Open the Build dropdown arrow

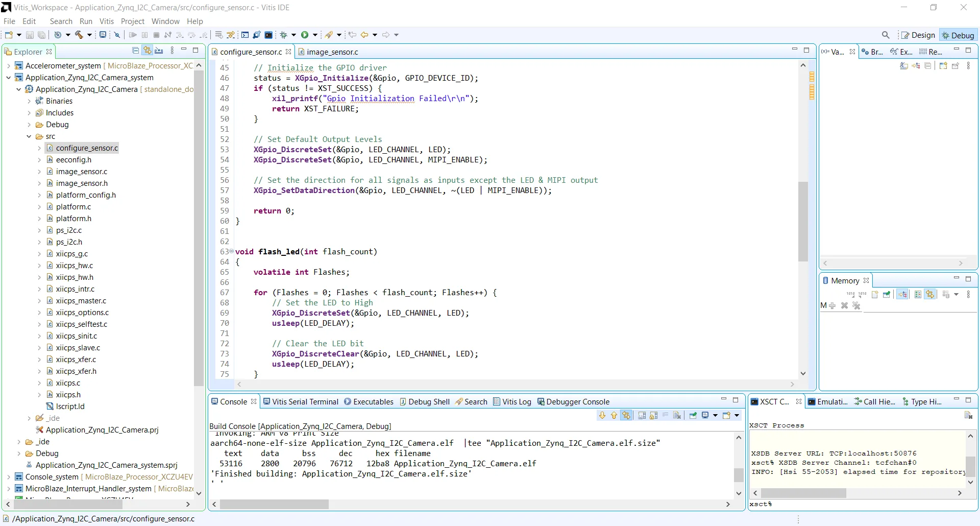(89, 35)
